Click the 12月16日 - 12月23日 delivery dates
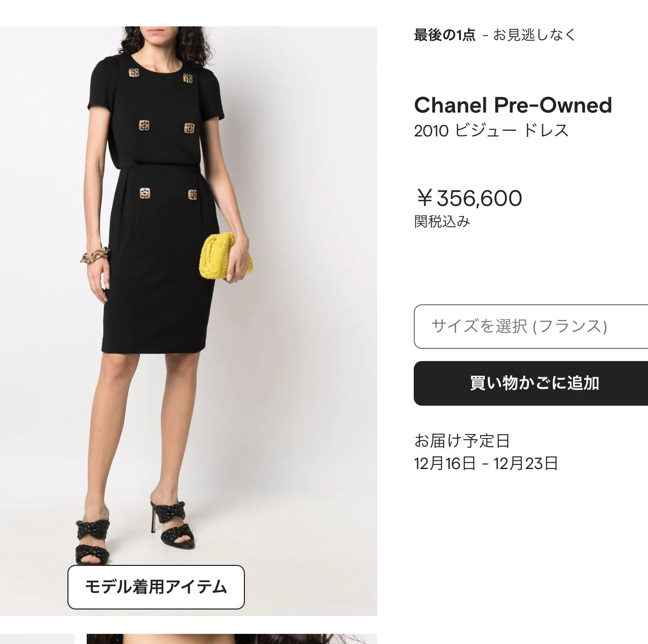This screenshot has height=644, width=648. tap(486, 463)
